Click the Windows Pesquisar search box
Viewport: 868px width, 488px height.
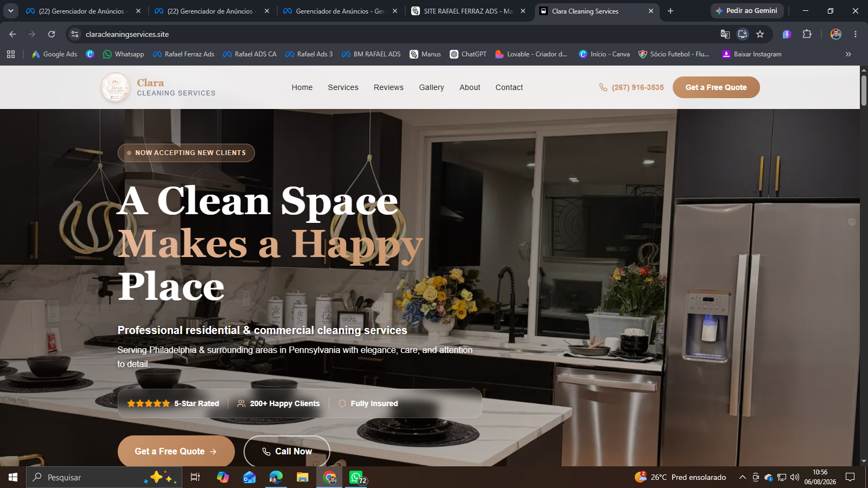[104, 477]
